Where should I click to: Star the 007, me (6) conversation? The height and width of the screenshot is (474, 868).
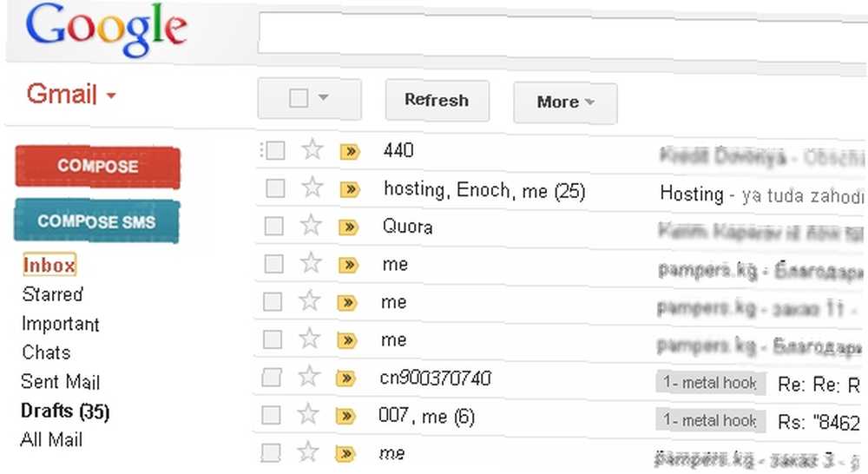point(308,414)
